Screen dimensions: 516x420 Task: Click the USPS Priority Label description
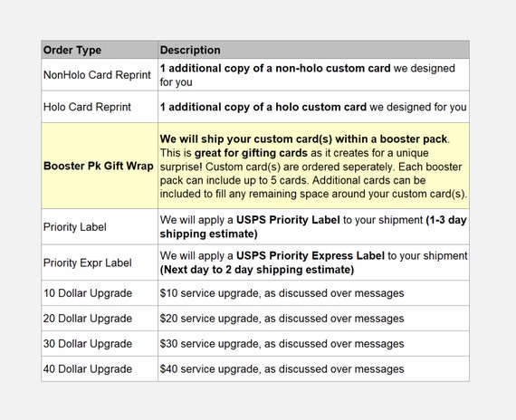313,227
